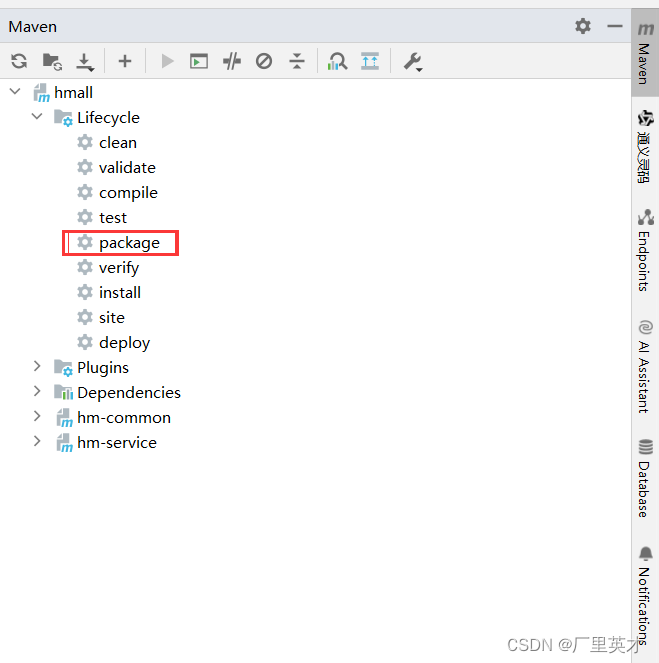The height and width of the screenshot is (663, 659).
Task: Toggle offline mode icon
Action: [232, 61]
